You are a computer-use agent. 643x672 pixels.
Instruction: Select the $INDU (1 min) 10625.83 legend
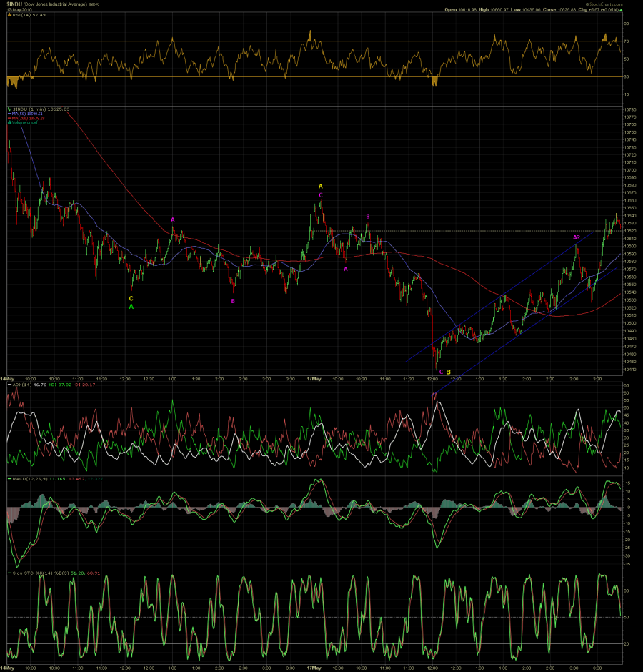pyautogui.click(x=41, y=109)
